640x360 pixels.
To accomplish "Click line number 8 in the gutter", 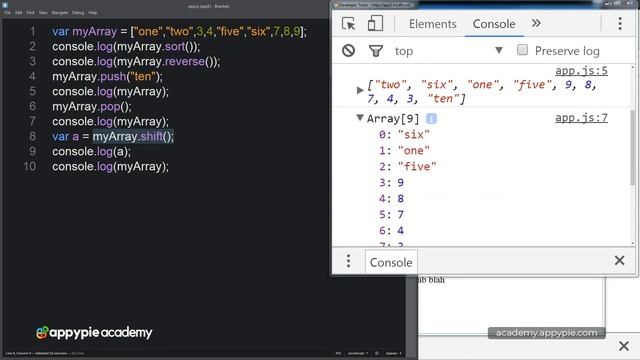I will (32, 136).
